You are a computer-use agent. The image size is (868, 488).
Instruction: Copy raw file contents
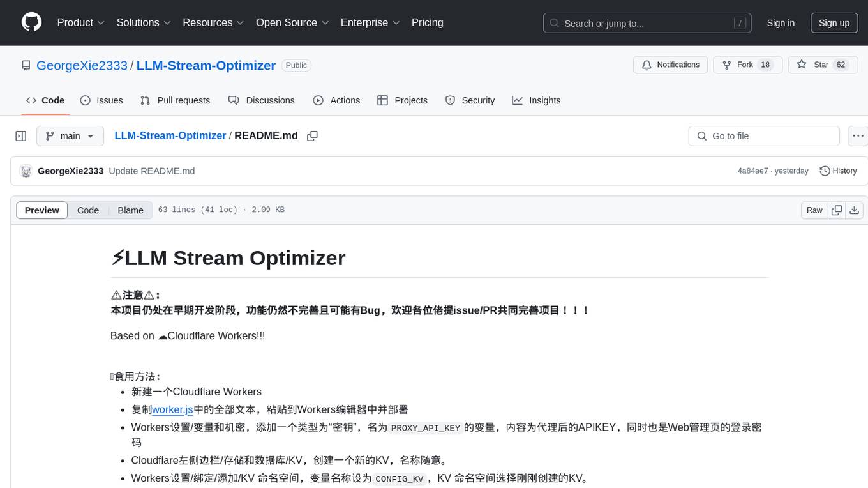pyautogui.click(x=837, y=210)
